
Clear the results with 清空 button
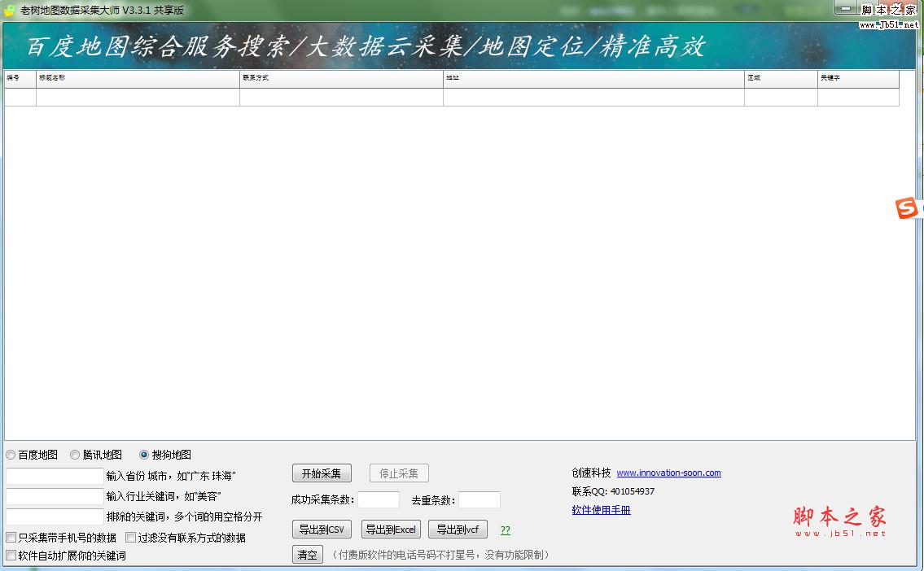click(308, 555)
